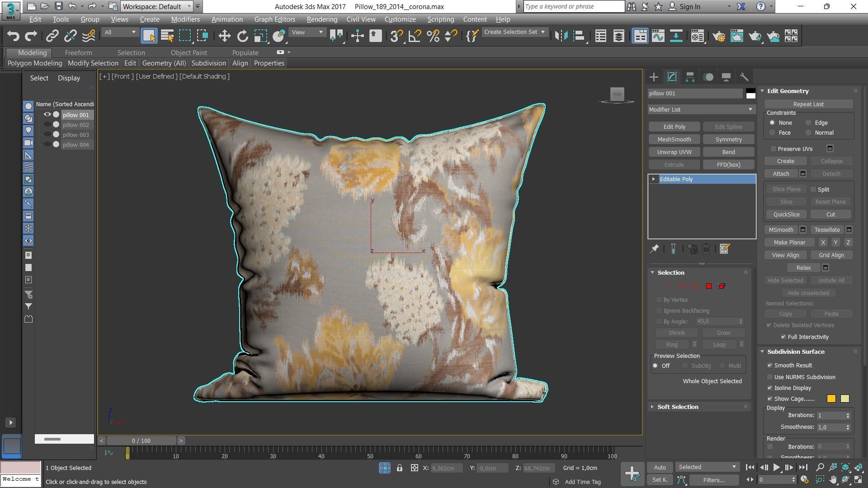Click the Attach button

click(x=781, y=174)
